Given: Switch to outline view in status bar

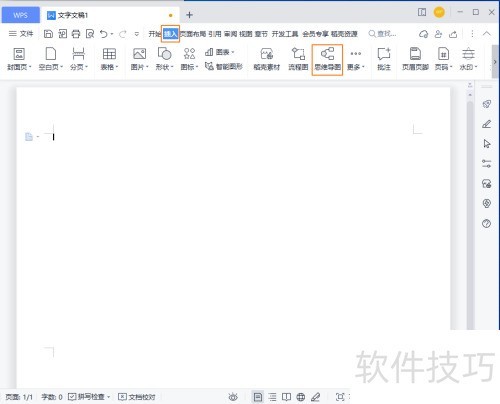Looking at the screenshot, I should tap(272, 397).
